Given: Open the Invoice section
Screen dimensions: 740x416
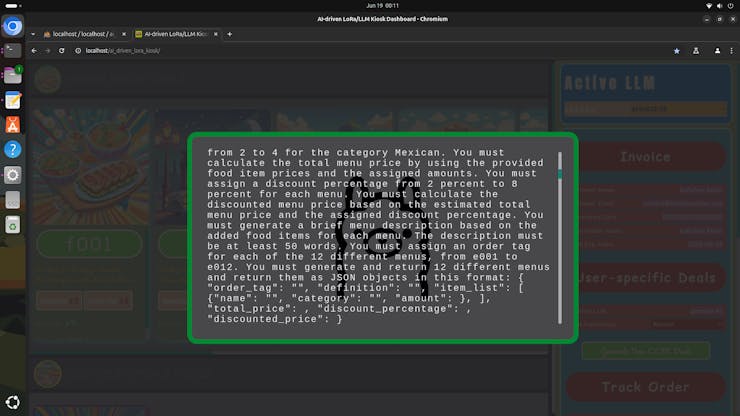Looking at the screenshot, I should point(645,157).
